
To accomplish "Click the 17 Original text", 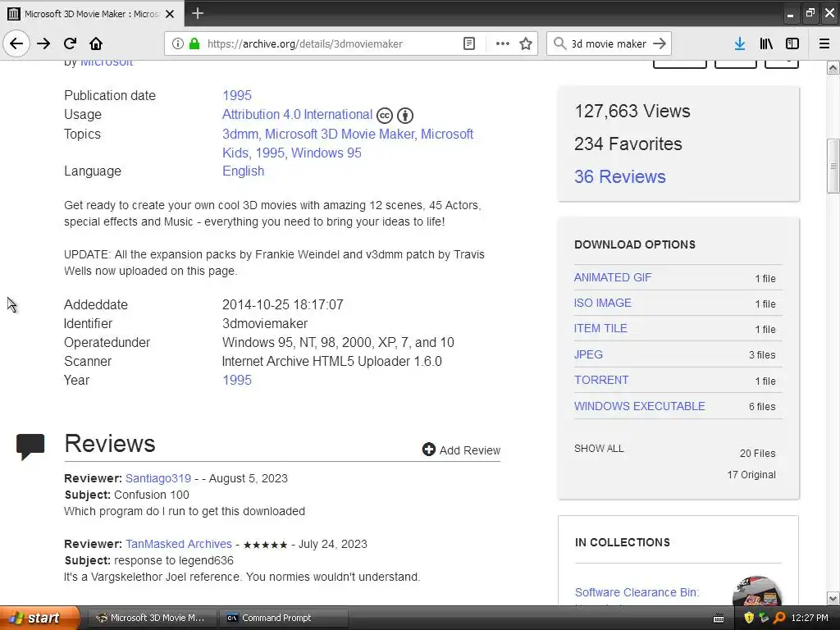I will (751, 475).
